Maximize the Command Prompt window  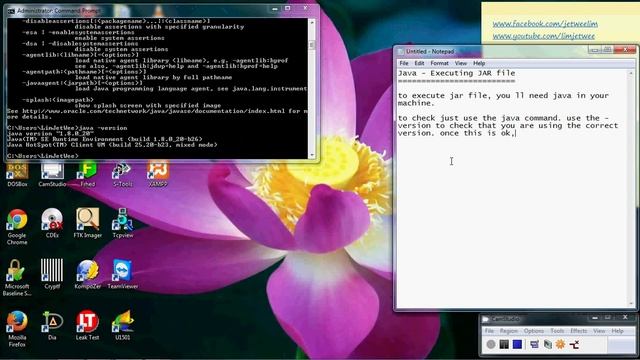click(x=287, y=8)
